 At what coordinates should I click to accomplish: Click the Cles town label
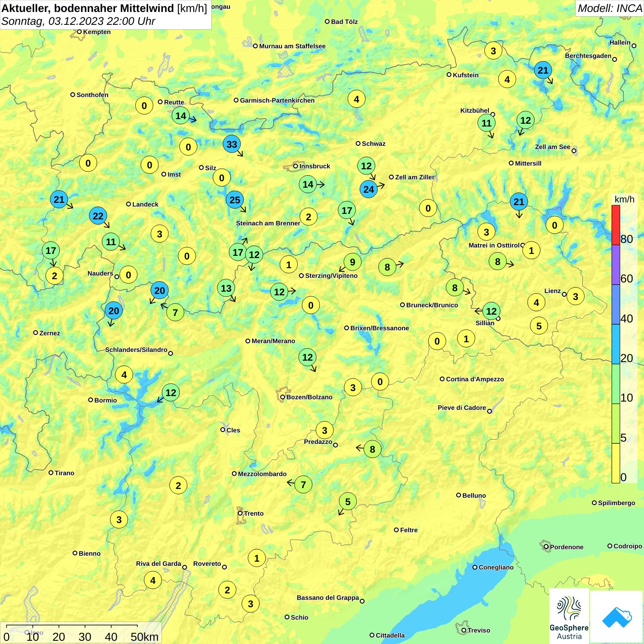(233, 430)
